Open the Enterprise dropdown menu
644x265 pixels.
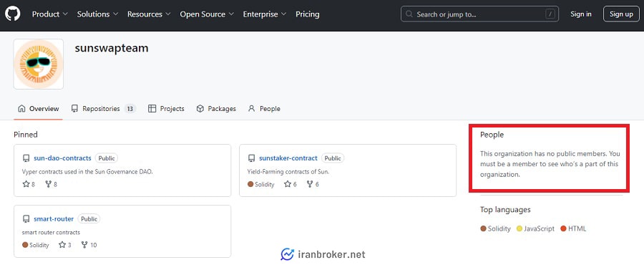265,14
